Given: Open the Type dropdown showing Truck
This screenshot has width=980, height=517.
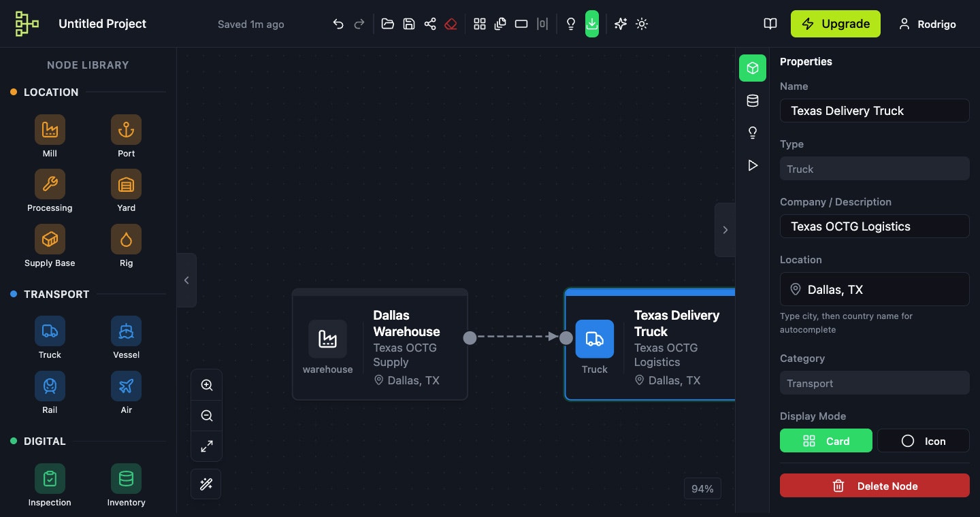Looking at the screenshot, I should [875, 169].
